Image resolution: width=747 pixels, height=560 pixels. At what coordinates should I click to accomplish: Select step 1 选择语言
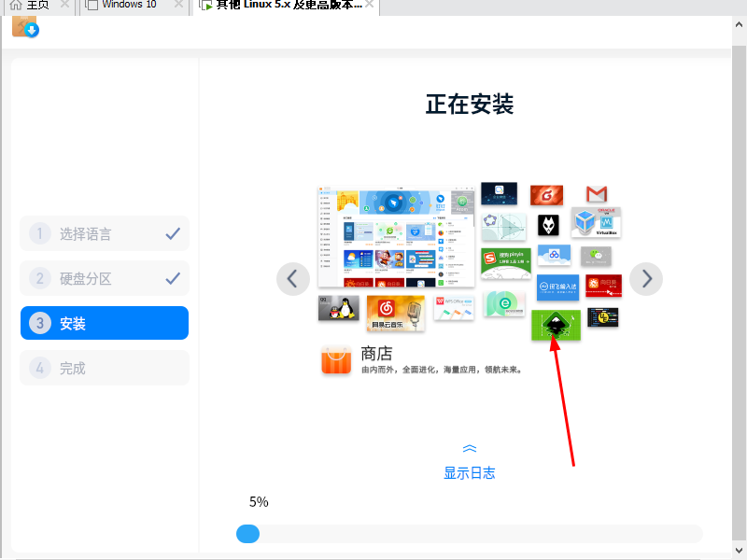point(105,234)
